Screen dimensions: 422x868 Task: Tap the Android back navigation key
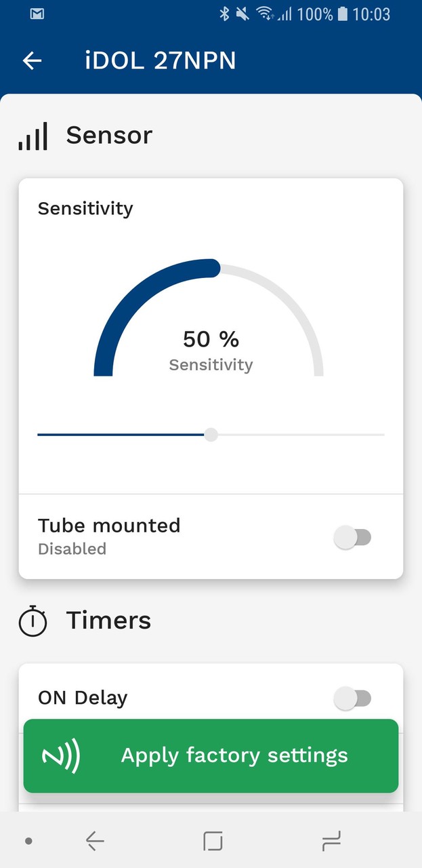(x=94, y=840)
